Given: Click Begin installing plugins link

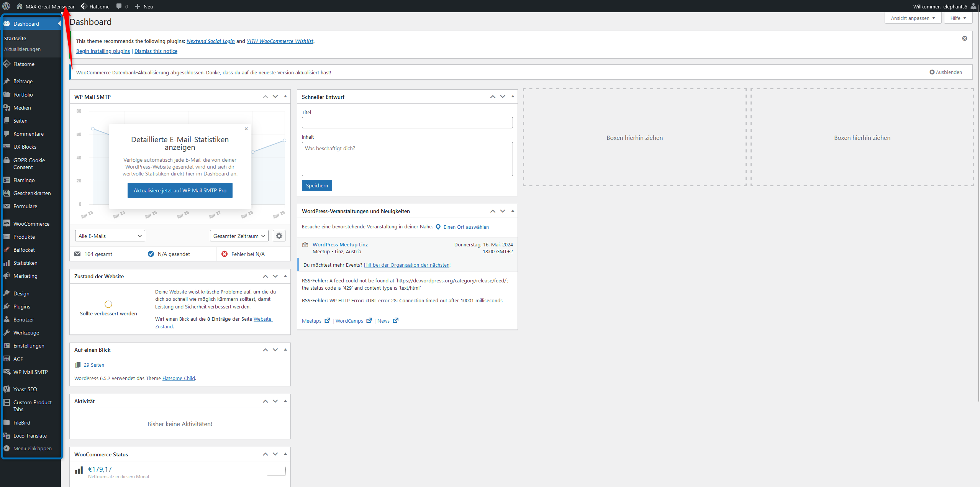Looking at the screenshot, I should pyautogui.click(x=103, y=51).
